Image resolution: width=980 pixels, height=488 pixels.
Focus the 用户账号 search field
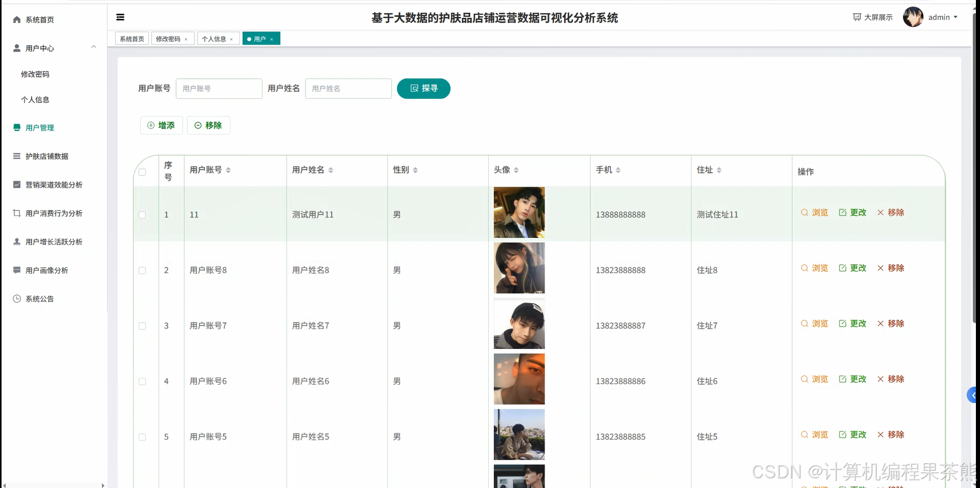click(219, 88)
